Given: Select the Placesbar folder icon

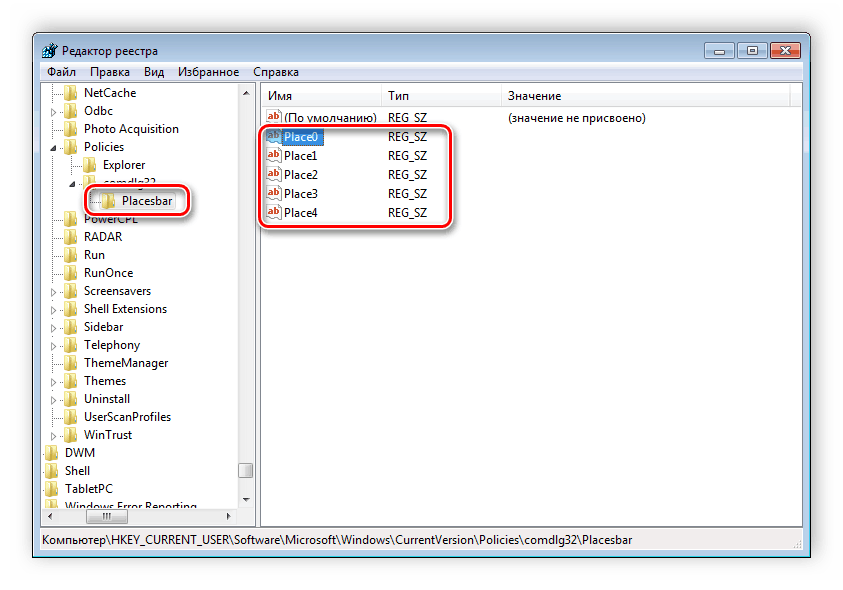Looking at the screenshot, I should click(x=108, y=201).
